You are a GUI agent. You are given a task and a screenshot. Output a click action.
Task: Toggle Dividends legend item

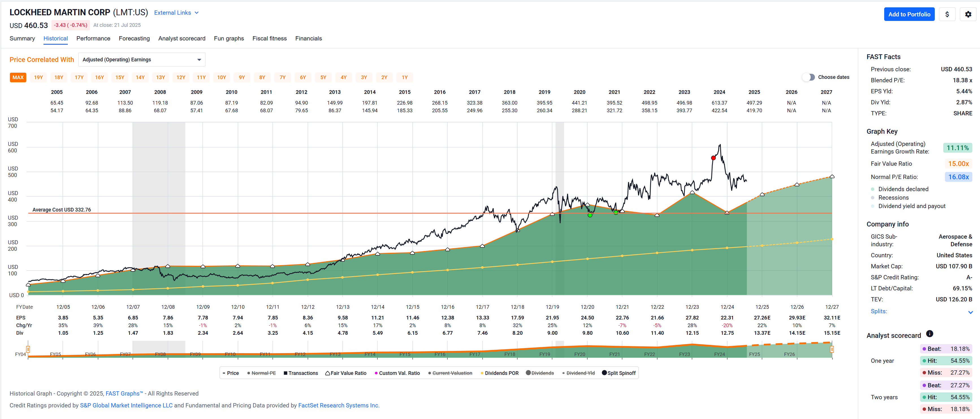540,373
